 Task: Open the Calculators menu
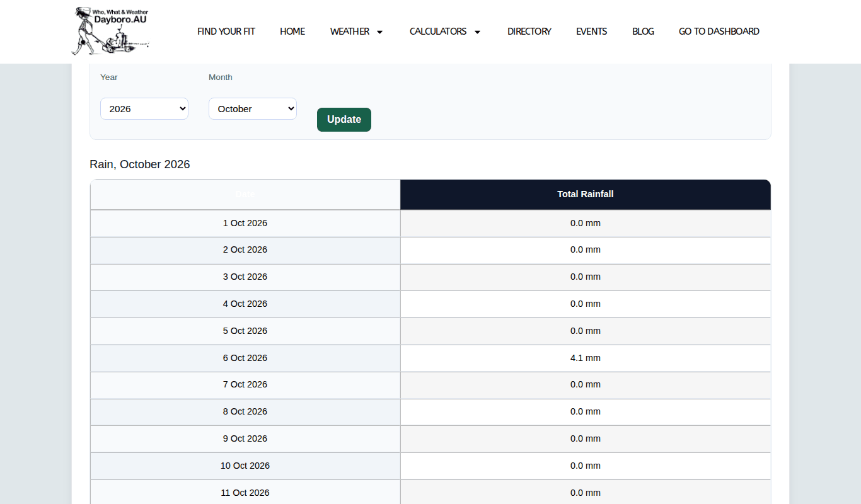point(445,31)
